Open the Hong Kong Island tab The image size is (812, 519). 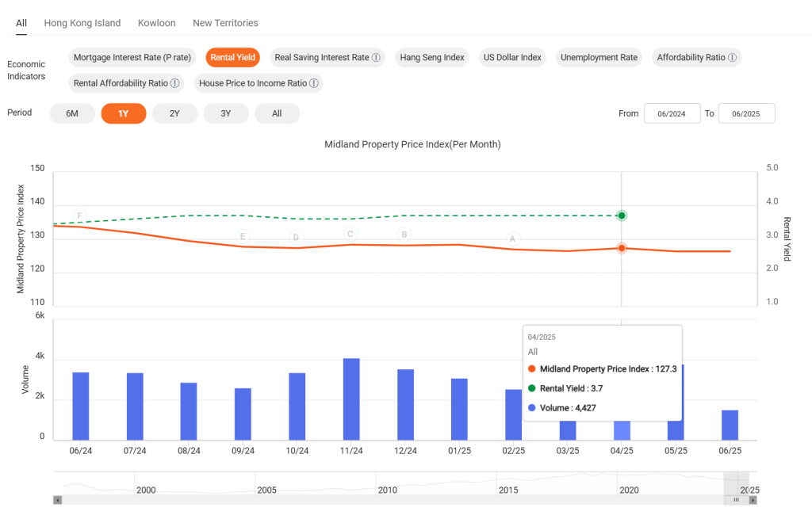82,23
